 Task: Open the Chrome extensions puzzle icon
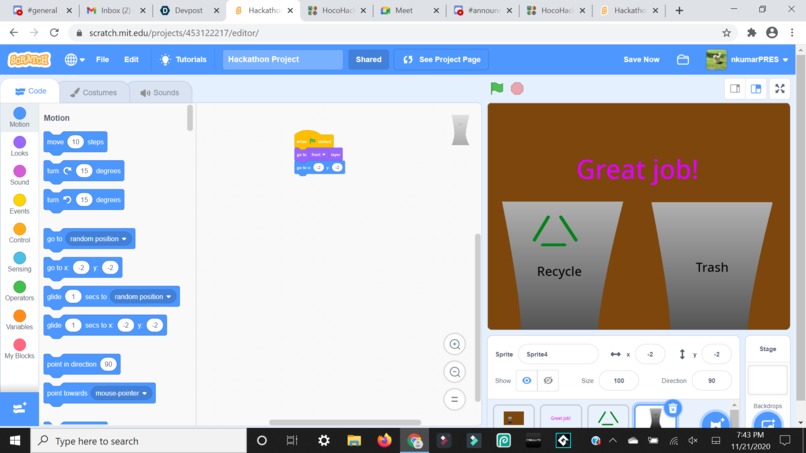click(x=752, y=33)
